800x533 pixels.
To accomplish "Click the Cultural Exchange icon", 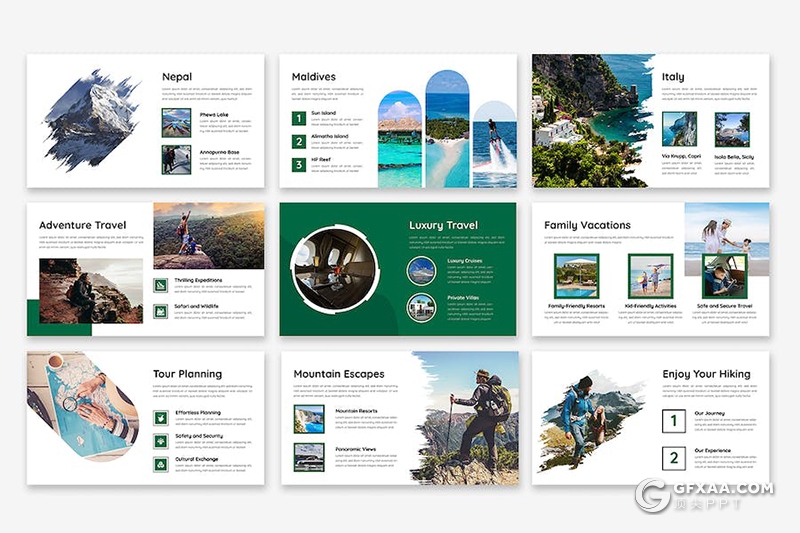I will (160, 464).
